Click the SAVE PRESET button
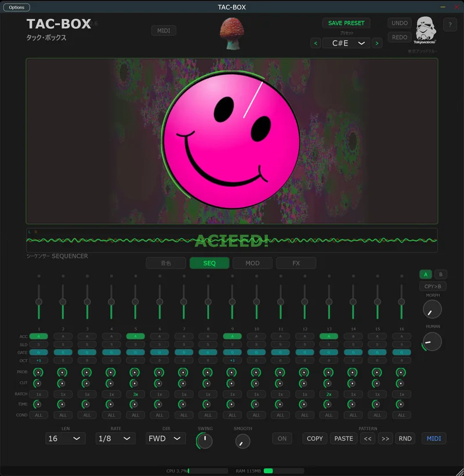Image resolution: width=464 pixels, height=476 pixels. click(x=346, y=23)
